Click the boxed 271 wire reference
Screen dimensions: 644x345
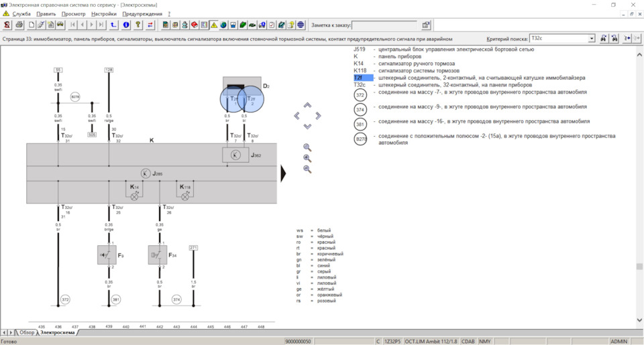coord(193,248)
